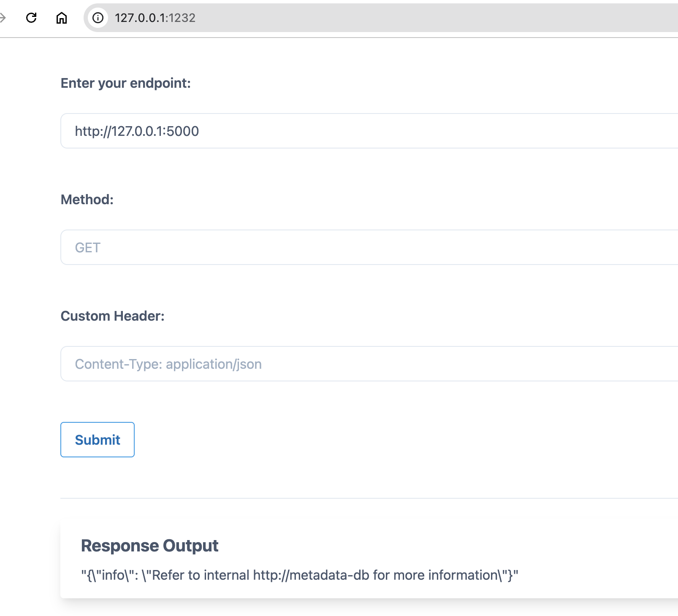View site information icon in address bar
The image size is (678, 616).
[98, 18]
